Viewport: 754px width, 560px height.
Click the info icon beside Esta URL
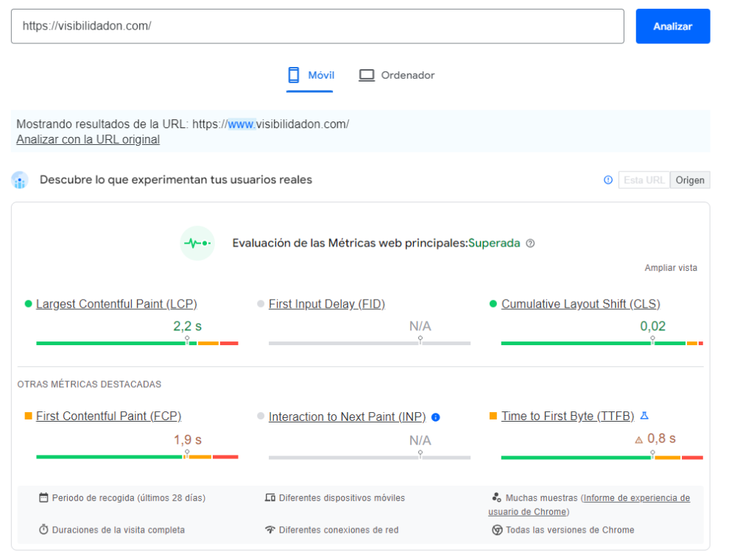pos(608,180)
